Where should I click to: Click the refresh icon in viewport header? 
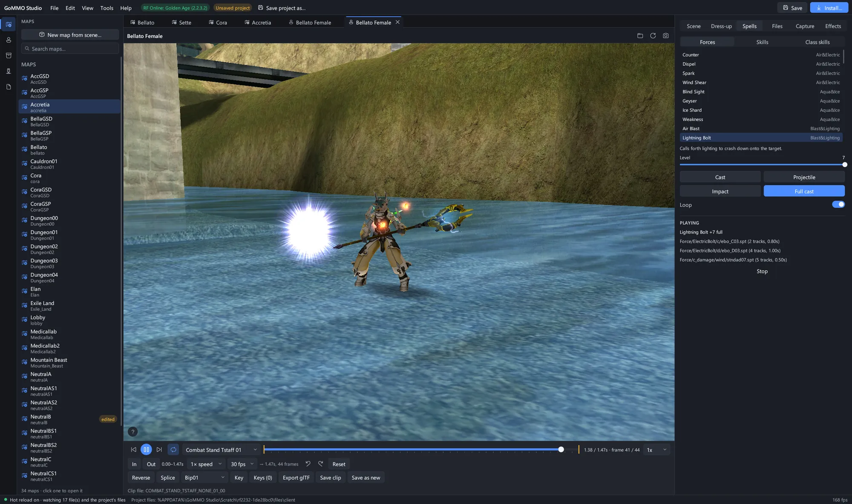(653, 36)
